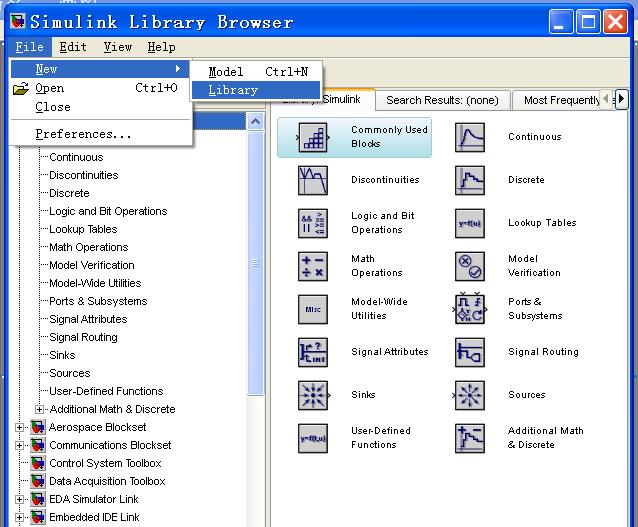Select Model Verification in the tree
Viewport: 638px width, 527px height.
pyautogui.click(x=92, y=265)
